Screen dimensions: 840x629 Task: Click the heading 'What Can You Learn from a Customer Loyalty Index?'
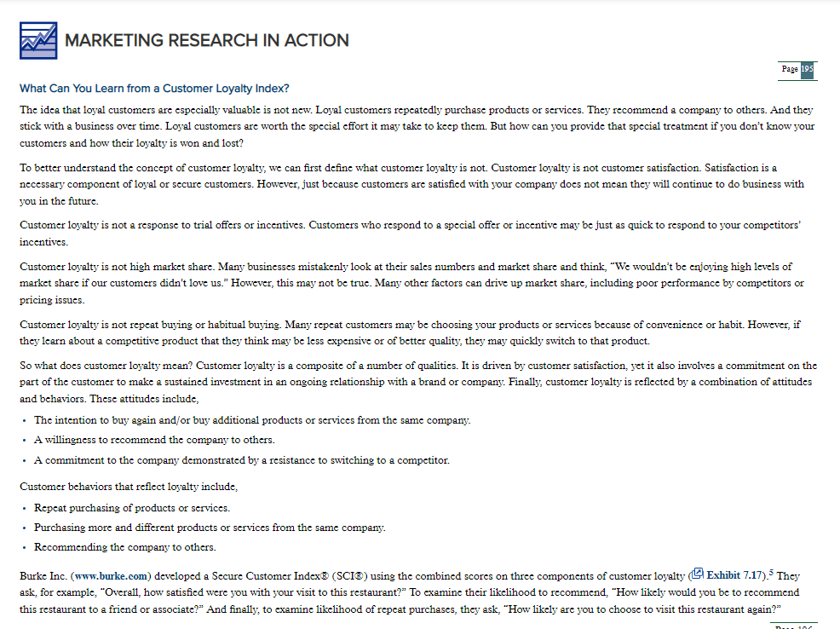coord(154,89)
